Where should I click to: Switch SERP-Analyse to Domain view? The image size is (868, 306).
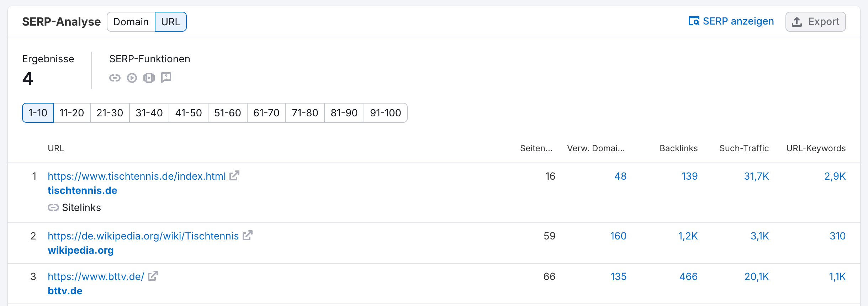tap(131, 22)
